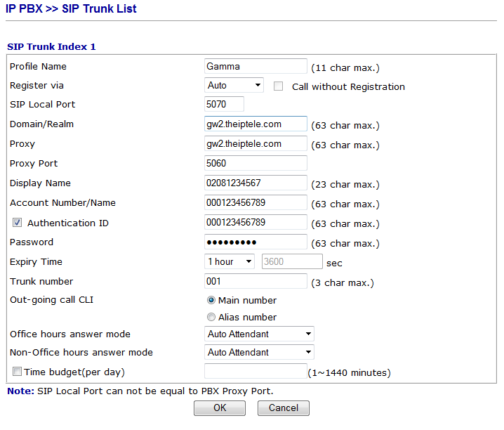Viewport: 504px width, 430px height.
Task: Select Alias number radio option
Action: pos(211,317)
